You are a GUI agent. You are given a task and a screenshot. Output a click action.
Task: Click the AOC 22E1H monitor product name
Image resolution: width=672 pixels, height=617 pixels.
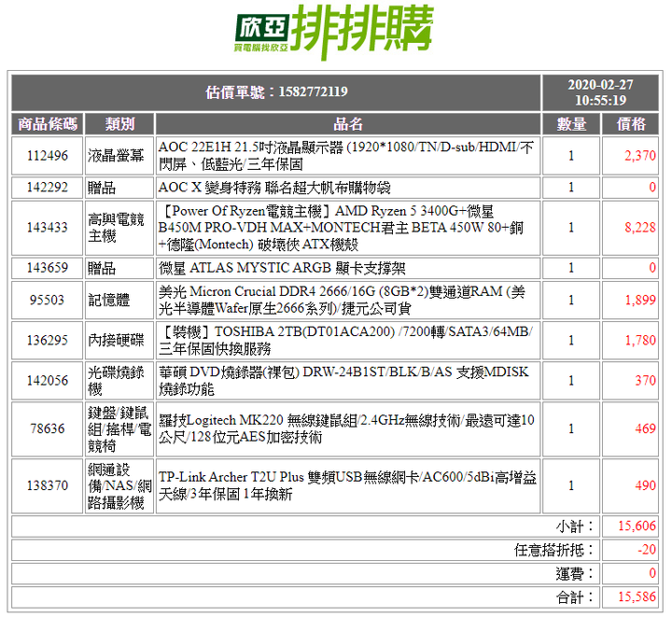[x=346, y=156]
